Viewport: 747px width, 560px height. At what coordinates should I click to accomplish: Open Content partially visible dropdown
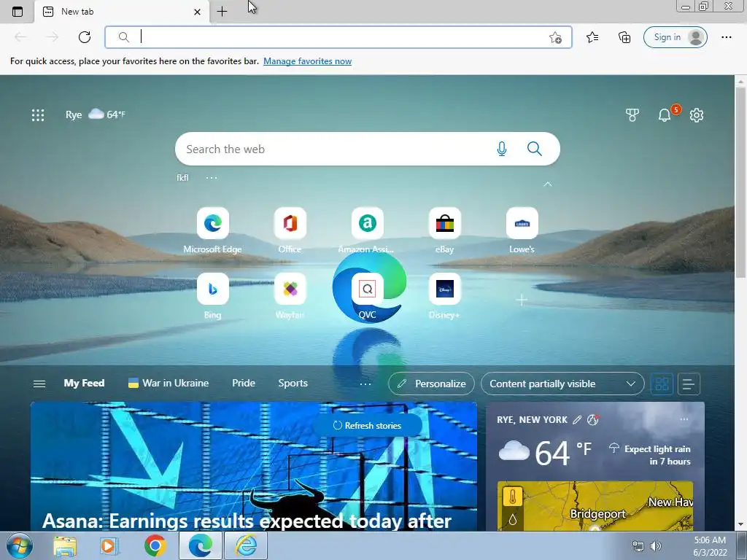point(562,384)
